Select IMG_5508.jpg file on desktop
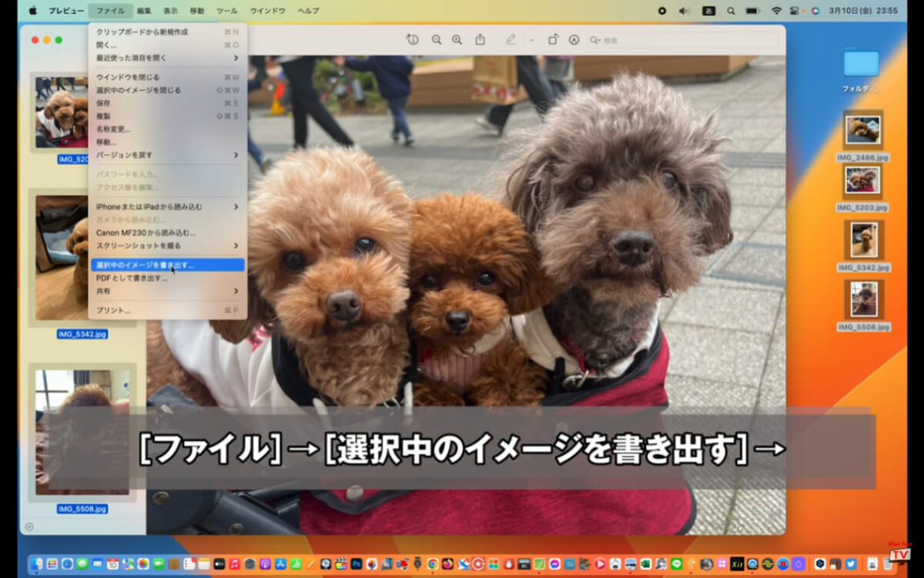 [863, 299]
